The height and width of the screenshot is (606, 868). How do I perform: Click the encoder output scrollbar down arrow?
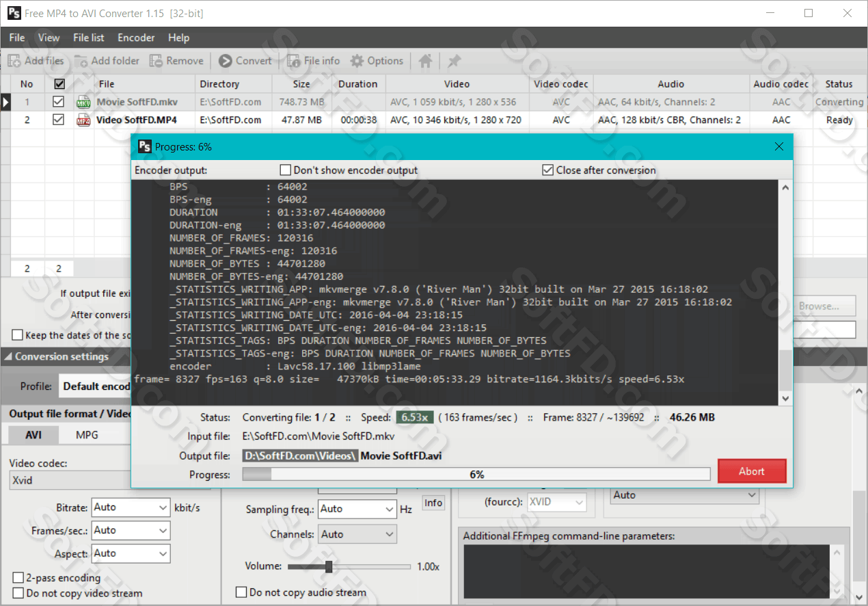[x=785, y=398]
